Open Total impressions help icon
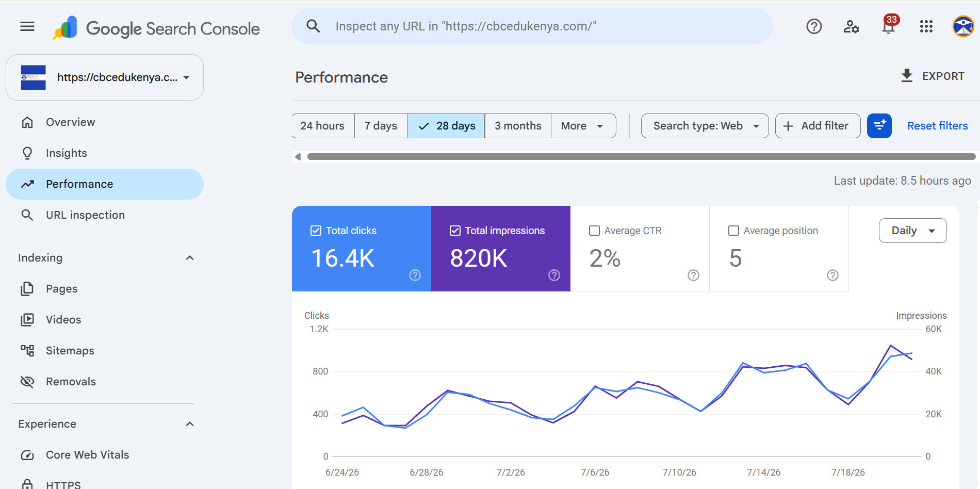The height and width of the screenshot is (489, 980). tap(554, 275)
